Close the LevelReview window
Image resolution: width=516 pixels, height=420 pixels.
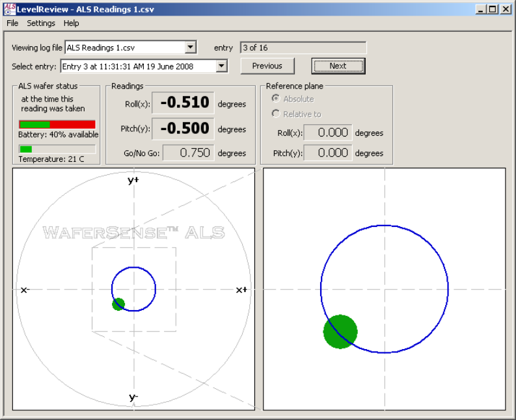(x=506, y=9)
